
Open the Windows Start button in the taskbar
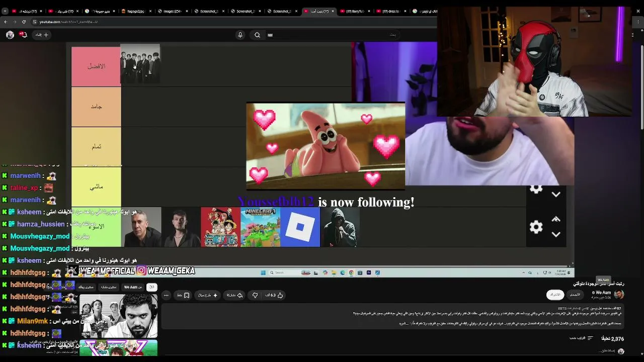pos(263,273)
